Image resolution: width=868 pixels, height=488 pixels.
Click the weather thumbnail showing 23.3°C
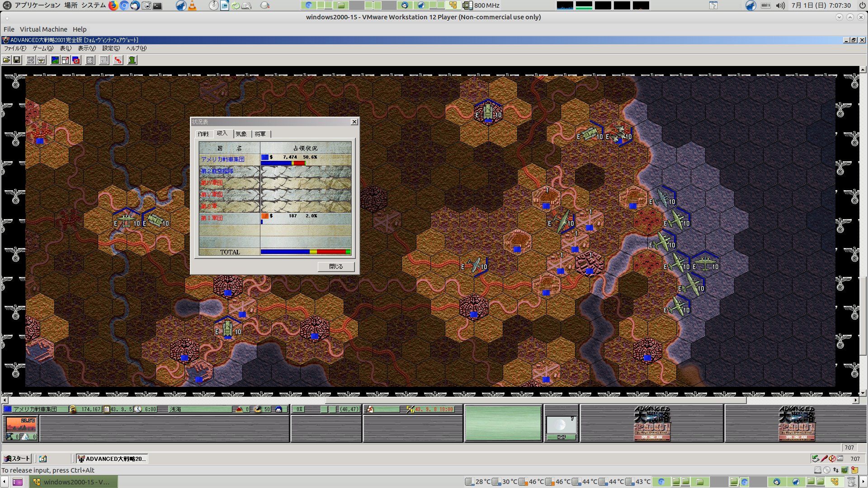pyautogui.click(x=21, y=425)
